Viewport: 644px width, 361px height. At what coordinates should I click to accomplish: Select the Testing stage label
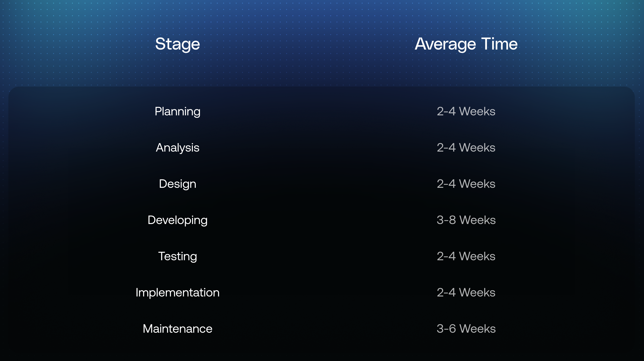pyautogui.click(x=177, y=256)
